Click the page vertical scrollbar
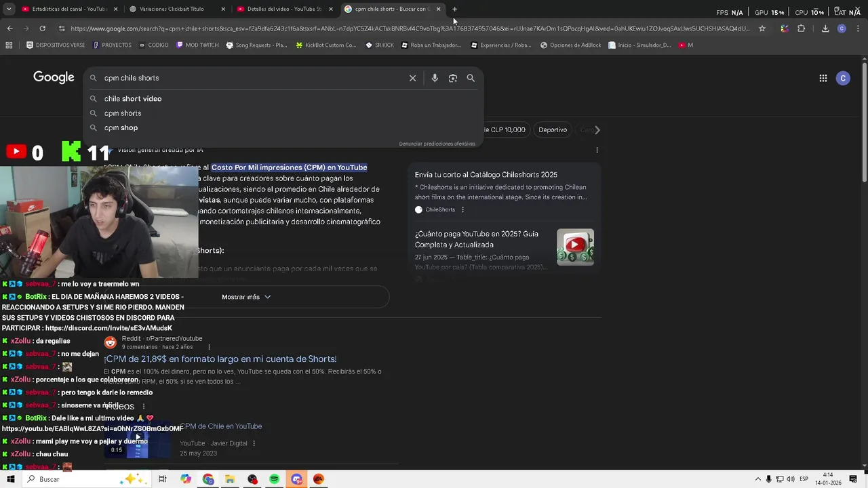The width and height of the screenshot is (868, 488). (x=864, y=122)
